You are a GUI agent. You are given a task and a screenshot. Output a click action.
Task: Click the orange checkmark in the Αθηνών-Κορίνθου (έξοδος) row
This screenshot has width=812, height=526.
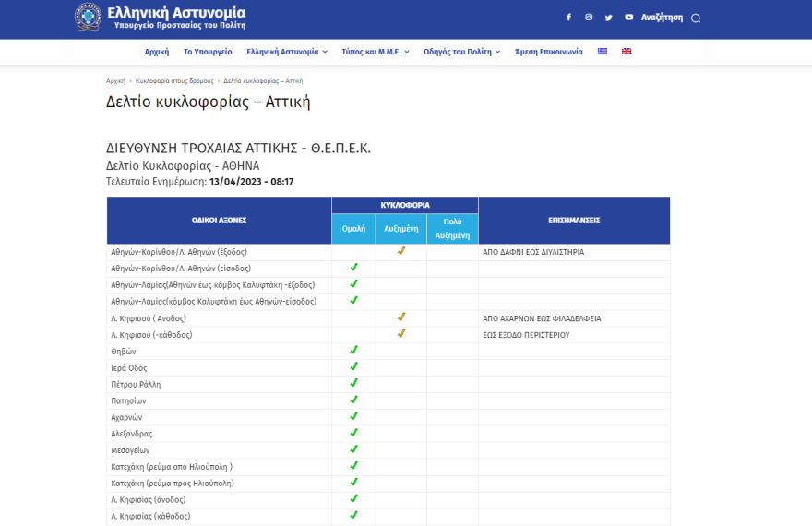(x=401, y=251)
